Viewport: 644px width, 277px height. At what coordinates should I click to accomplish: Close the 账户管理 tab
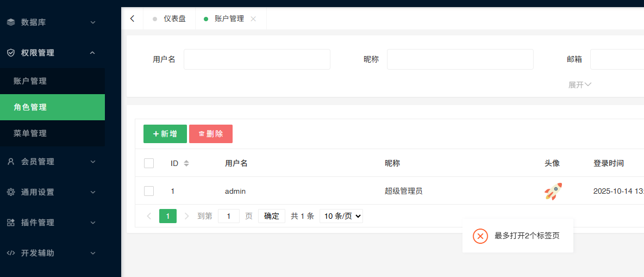(x=253, y=19)
